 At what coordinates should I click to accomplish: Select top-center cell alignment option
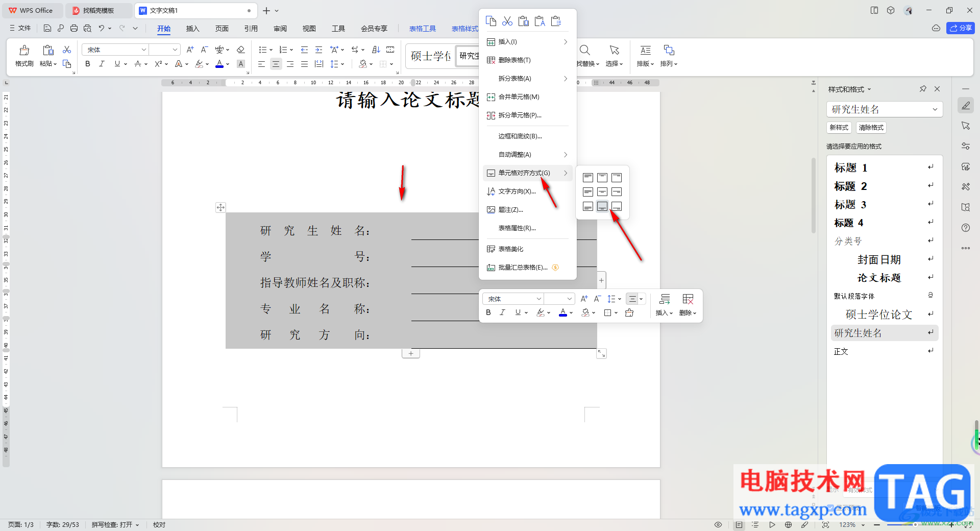coord(602,178)
